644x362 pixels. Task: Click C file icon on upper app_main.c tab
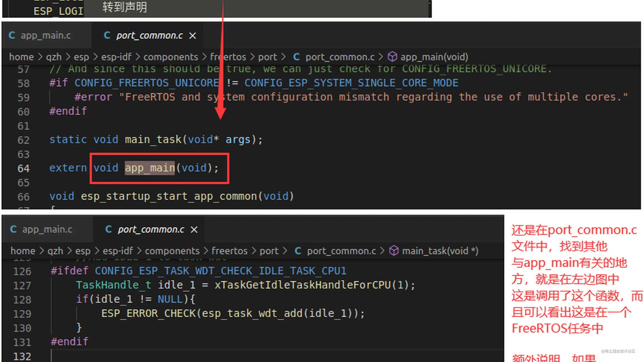(12, 35)
